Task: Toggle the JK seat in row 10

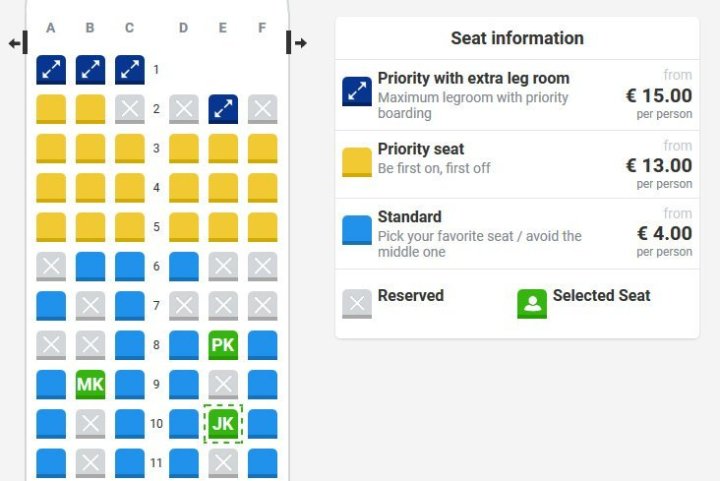Action: tap(223, 423)
